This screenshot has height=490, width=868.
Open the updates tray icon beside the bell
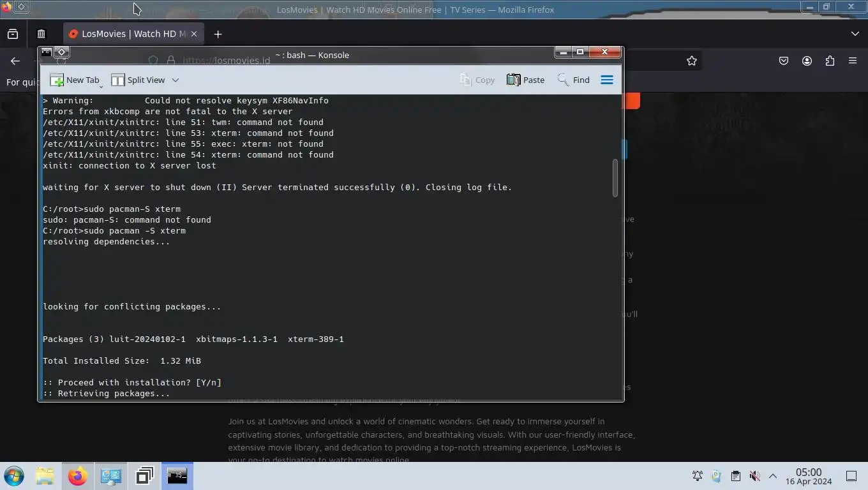pyautogui.click(x=716, y=476)
